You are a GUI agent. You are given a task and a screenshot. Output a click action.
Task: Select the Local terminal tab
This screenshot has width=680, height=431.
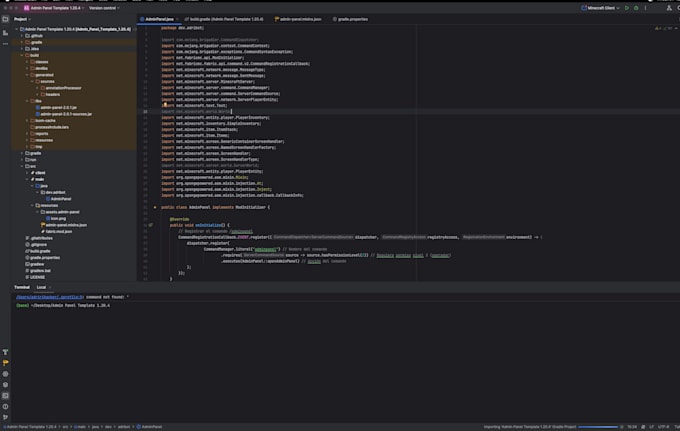[42, 287]
